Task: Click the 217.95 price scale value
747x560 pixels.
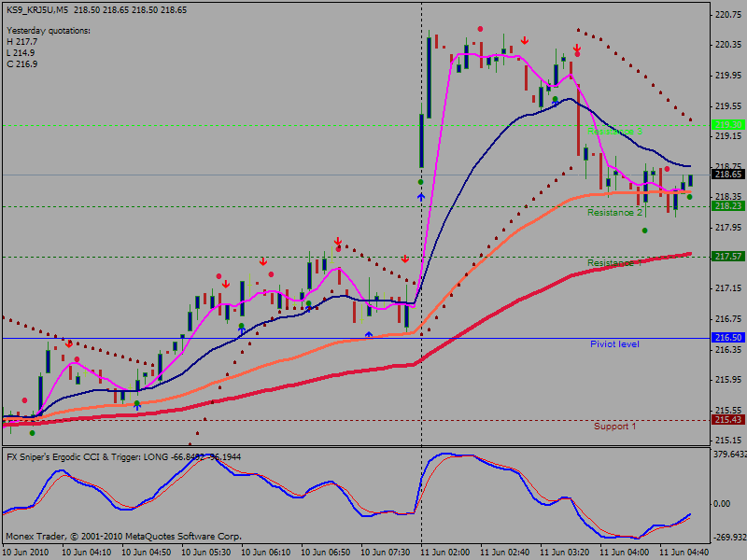Action: coord(728,228)
